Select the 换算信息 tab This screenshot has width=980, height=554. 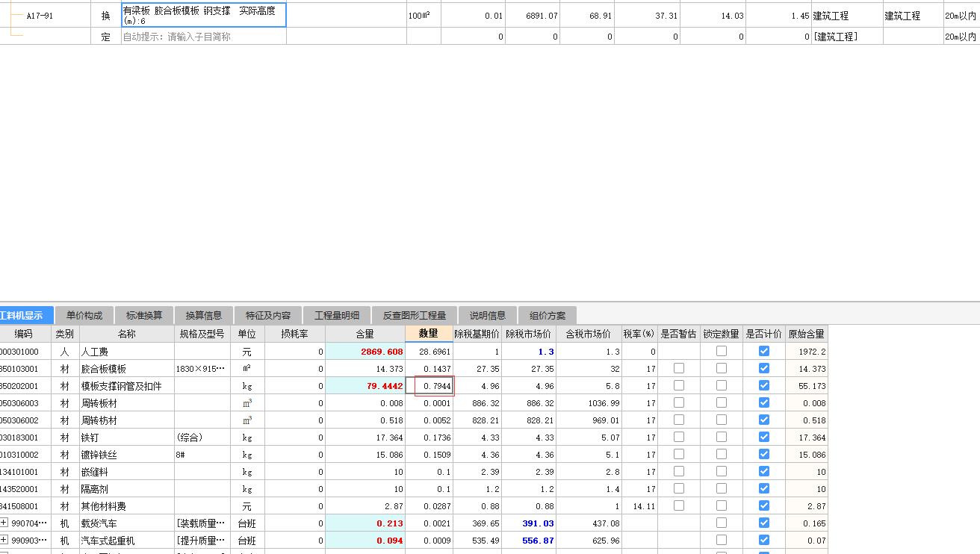(x=204, y=315)
